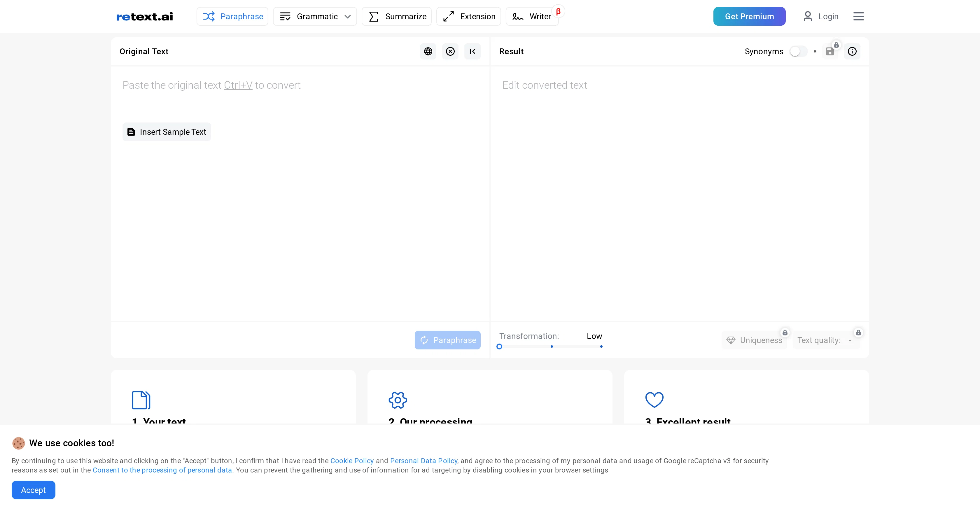This screenshot has height=511, width=980.
Task: Open the language globe selector
Action: 428,51
